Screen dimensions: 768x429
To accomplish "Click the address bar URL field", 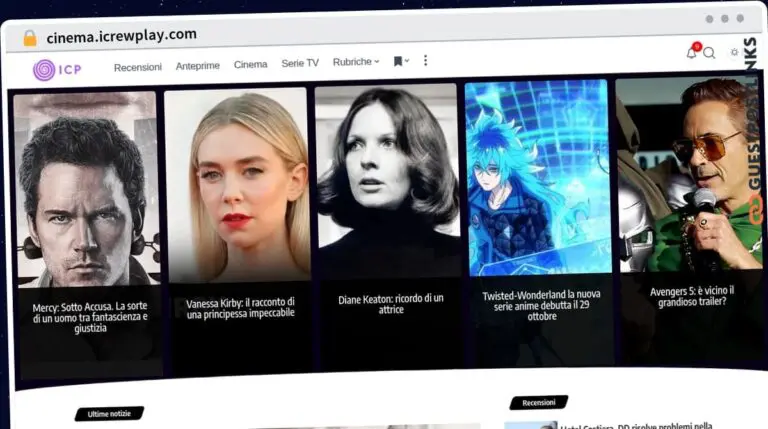I will click(x=122, y=36).
